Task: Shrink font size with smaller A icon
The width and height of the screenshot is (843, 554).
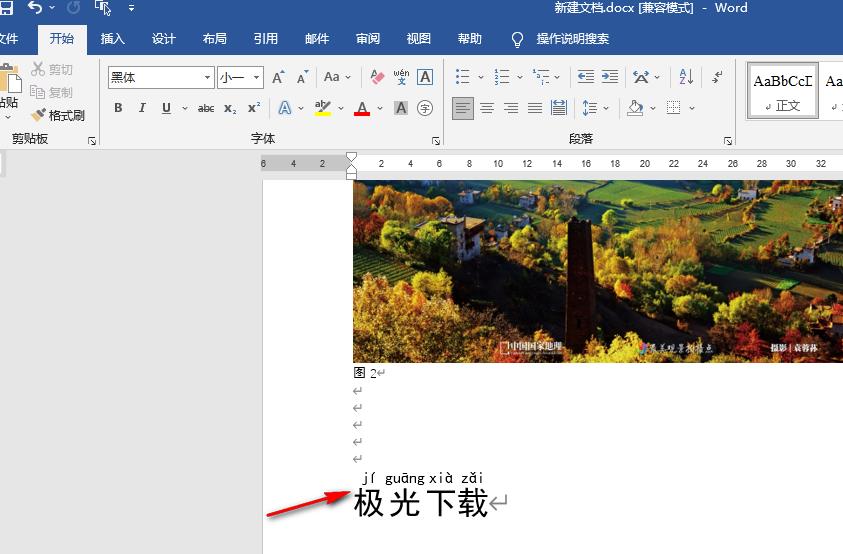Action: (303, 77)
